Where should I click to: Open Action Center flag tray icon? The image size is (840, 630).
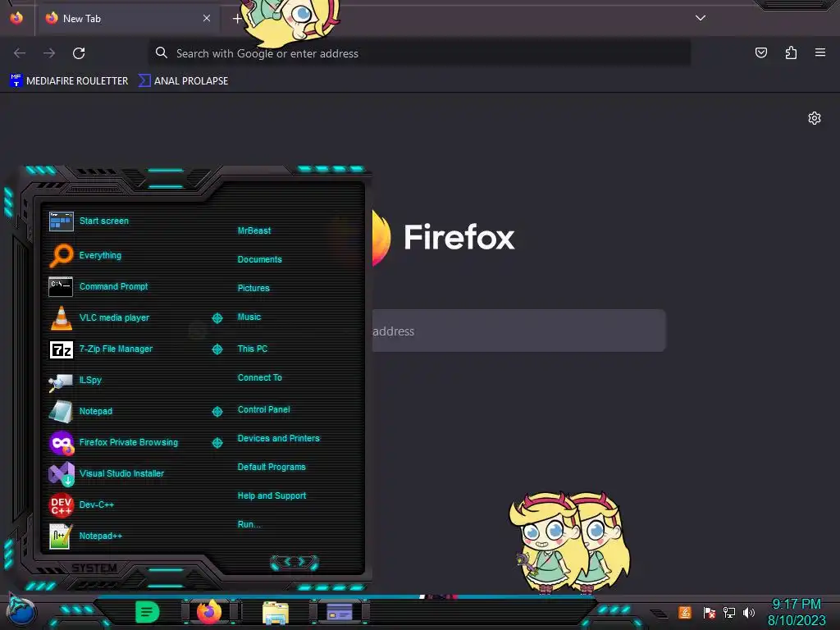710,612
